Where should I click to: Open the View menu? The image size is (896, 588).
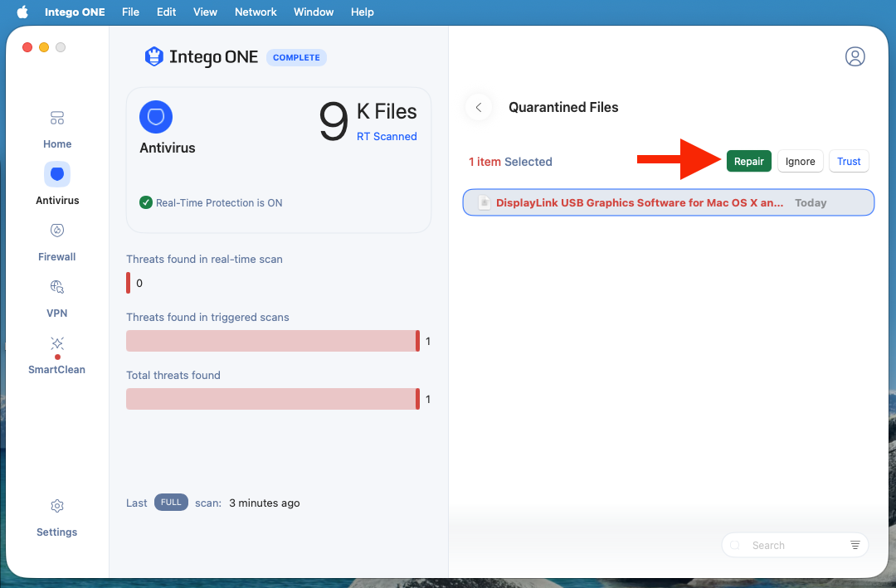tap(205, 12)
